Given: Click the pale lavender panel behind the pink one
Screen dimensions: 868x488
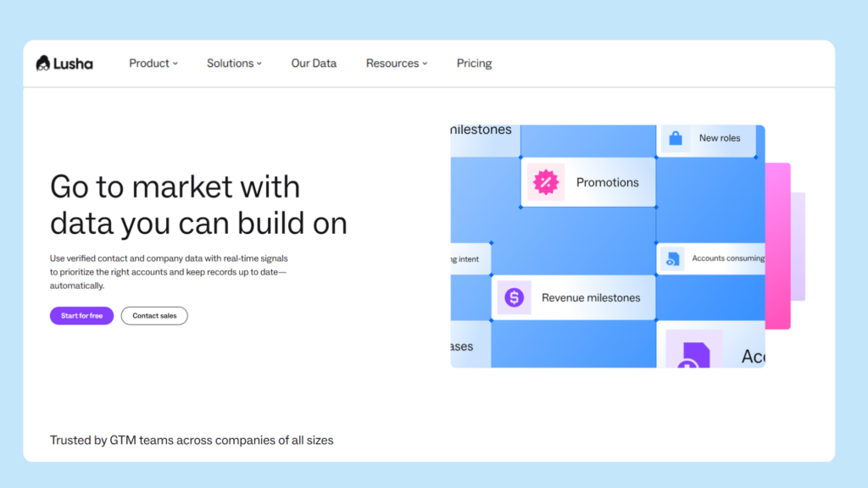Looking at the screenshot, I should pos(798,246).
